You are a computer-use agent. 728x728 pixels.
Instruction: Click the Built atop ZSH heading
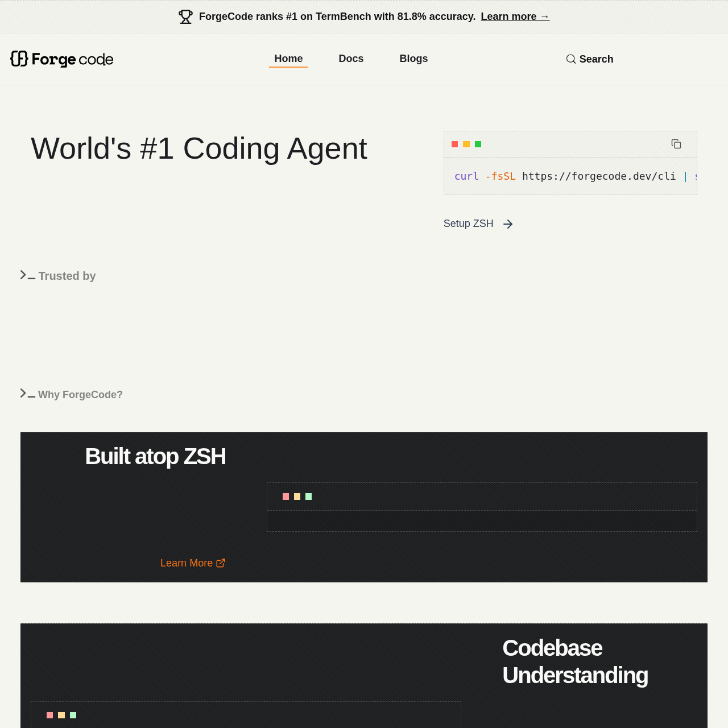pyautogui.click(x=155, y=457)
